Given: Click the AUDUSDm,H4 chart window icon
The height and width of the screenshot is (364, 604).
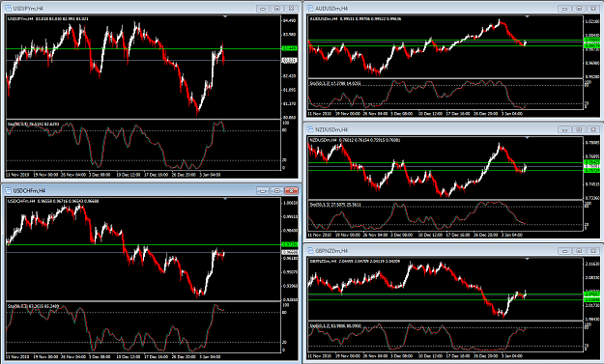Looking at the screenshot, I should 310,8.
